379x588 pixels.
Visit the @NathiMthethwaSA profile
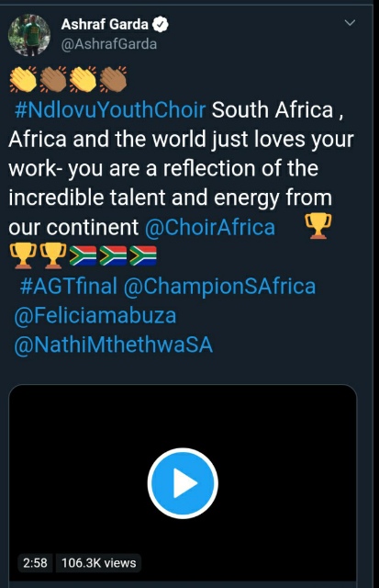pos(114,345)
